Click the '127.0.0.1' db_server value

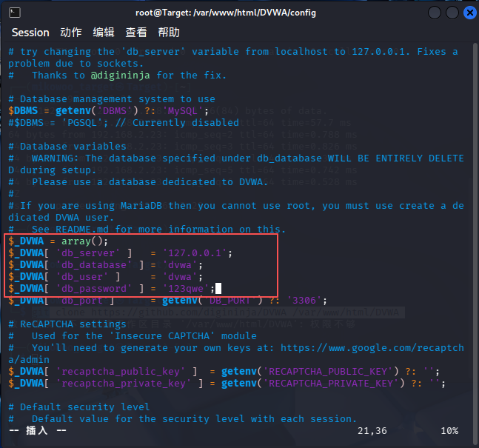[194, 253]
